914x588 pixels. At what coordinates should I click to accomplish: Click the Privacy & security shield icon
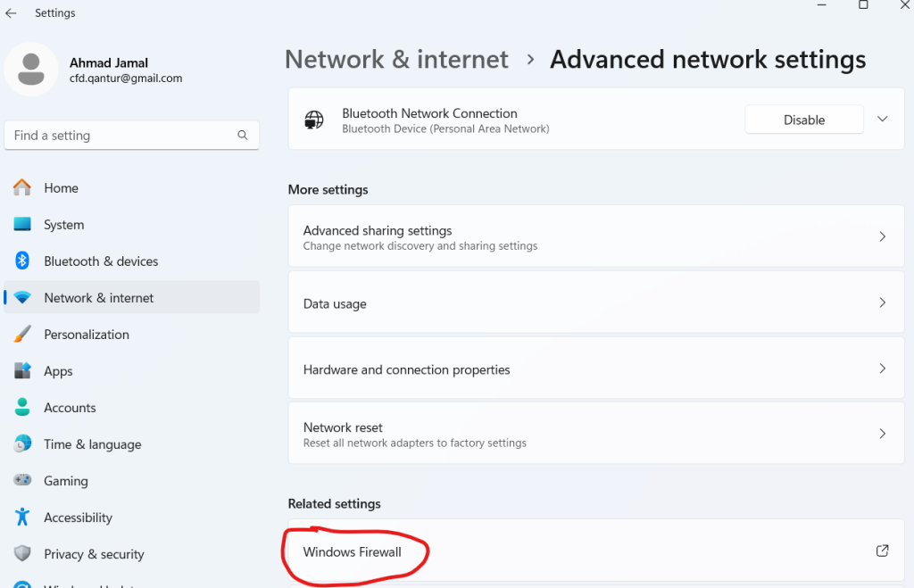tap(22, 554)
